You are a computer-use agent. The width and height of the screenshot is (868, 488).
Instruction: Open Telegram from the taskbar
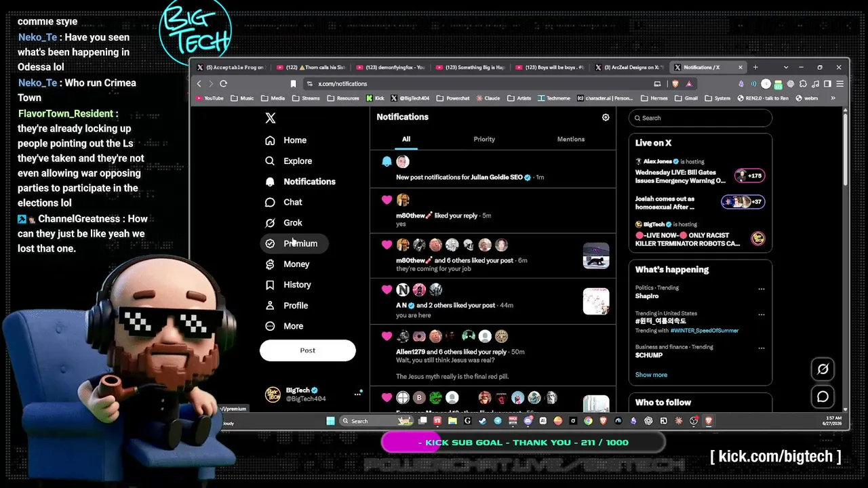[x=498, y=421]
